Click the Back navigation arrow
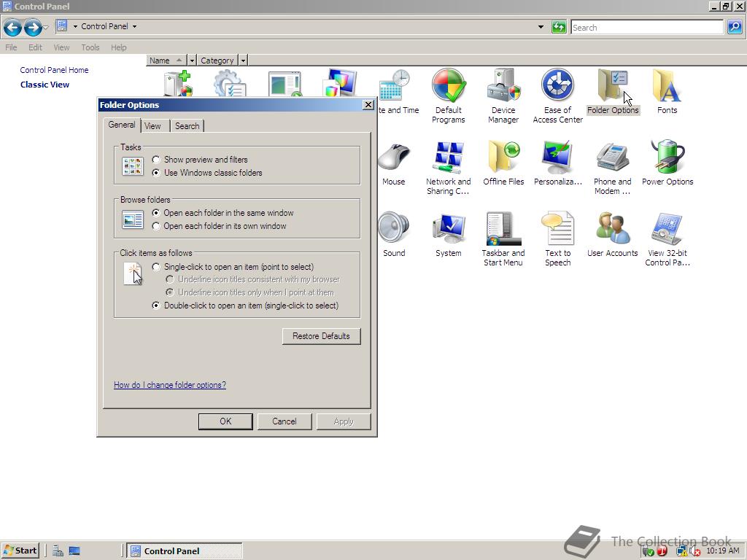Screen dimensions: 747x560 [x=12, y=27]
